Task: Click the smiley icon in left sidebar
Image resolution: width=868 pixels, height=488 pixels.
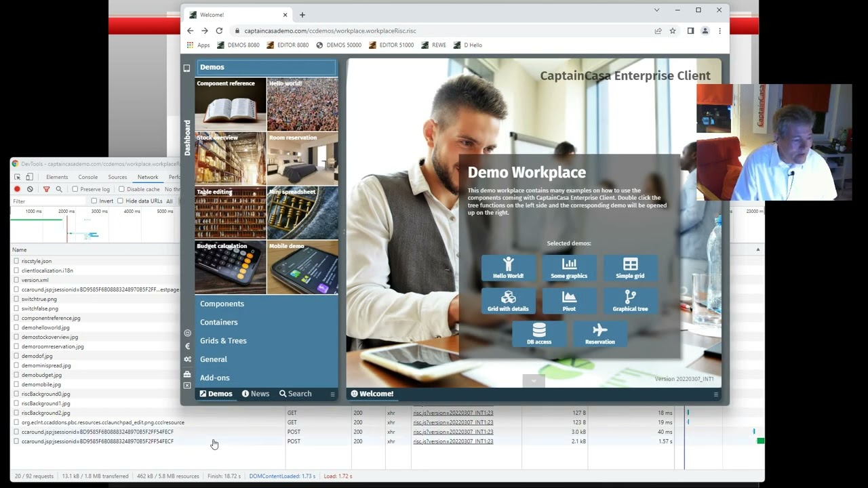Action: 187,333
